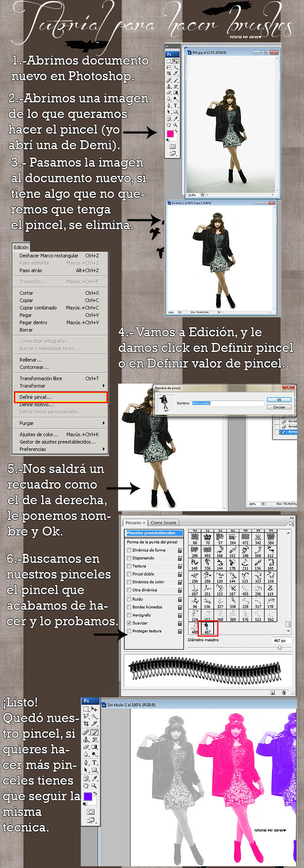
Task: Open the Edición menu
Action: [x=21, y=247]
